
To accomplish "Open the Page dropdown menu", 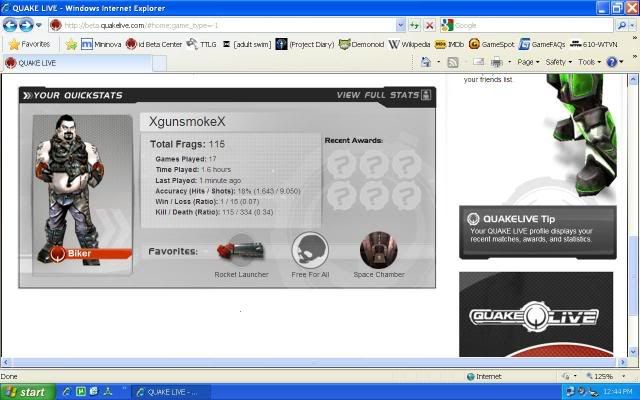I will pos(529,62).
